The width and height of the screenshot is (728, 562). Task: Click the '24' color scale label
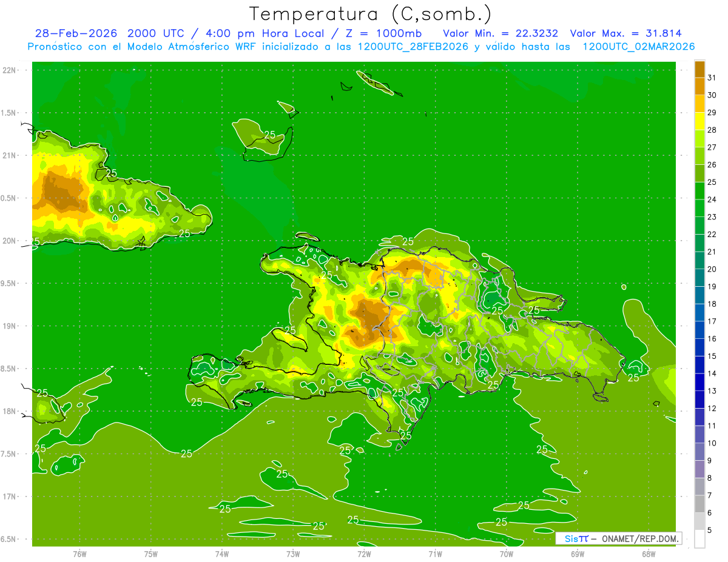coord(712,199)
